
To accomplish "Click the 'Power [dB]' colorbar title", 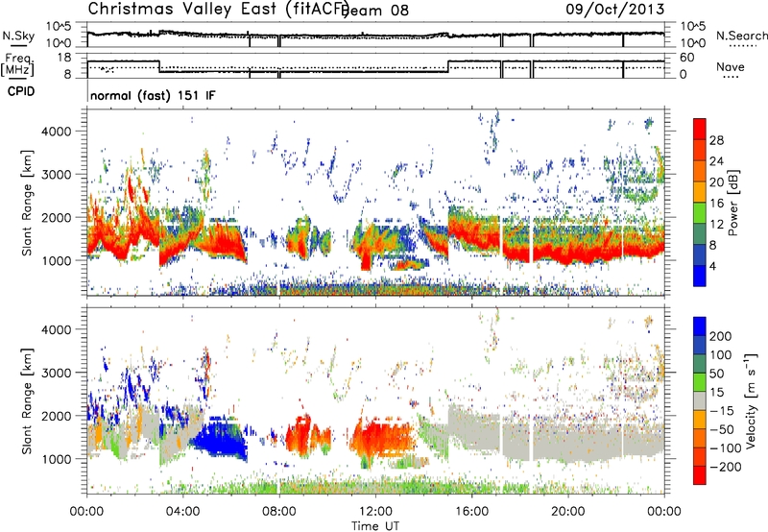I will 732,203.
